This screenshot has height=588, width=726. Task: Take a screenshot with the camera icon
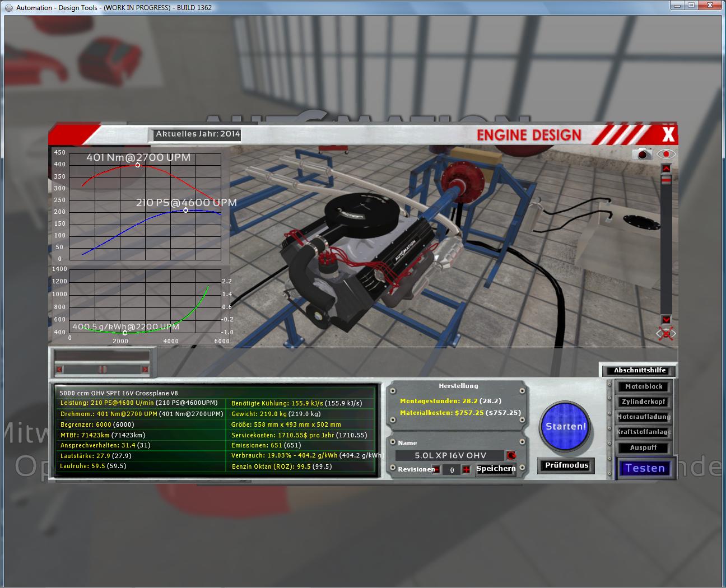pos(643,153)
